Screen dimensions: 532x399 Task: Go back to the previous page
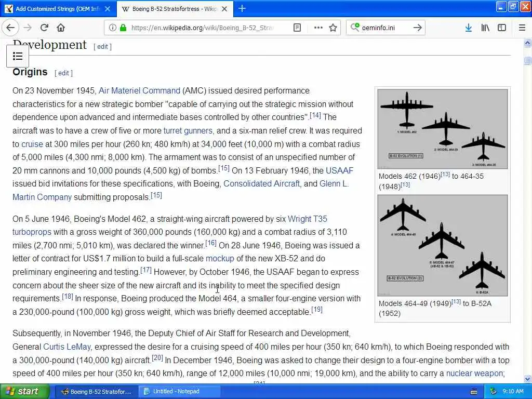click(x=10, y=28)
